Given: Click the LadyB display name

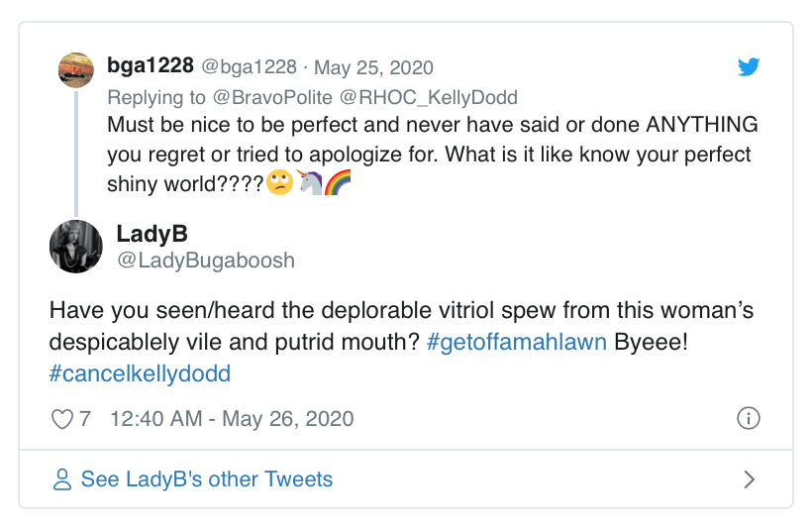Looking at the screenshot, I should pos(151,234).
